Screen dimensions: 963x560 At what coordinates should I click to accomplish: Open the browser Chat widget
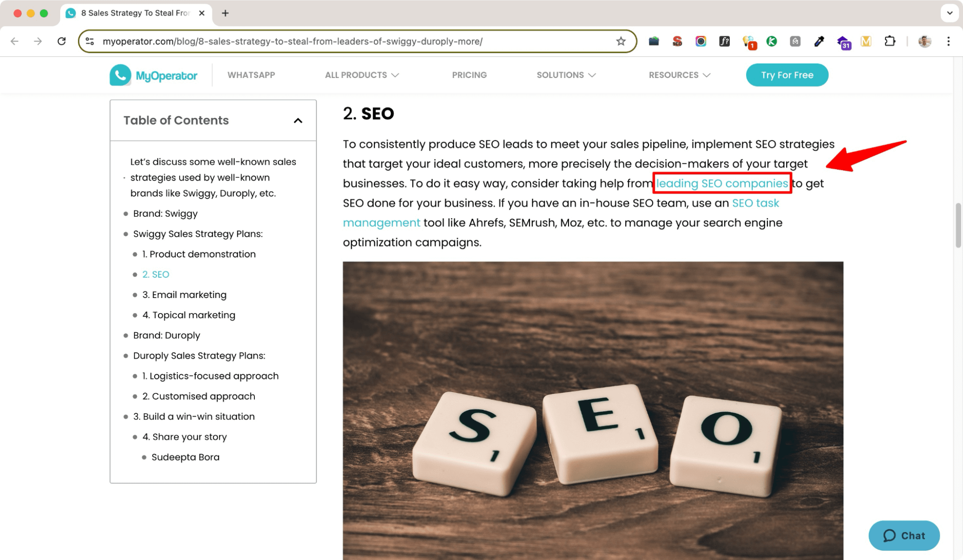coord(904,535)
